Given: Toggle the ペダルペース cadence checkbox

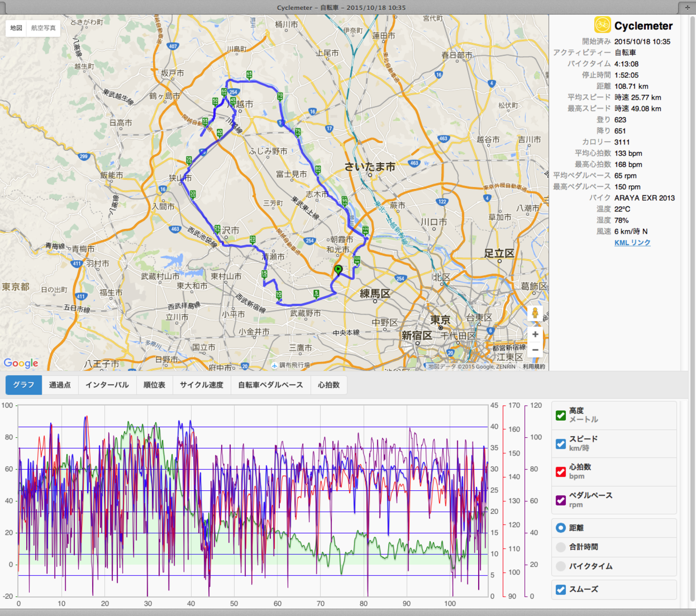Looking at the screenshot, I should pyautogui.click(x=561, y=500).
